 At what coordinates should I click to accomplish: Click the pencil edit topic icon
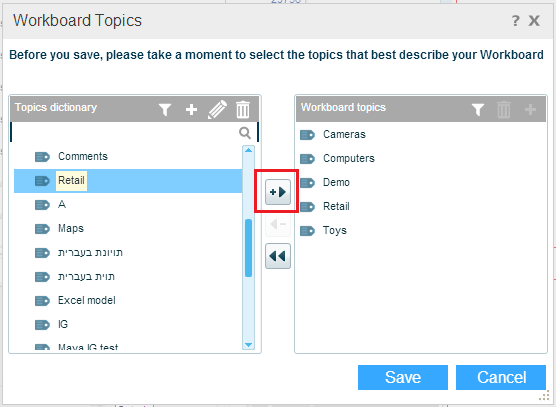click(217, 109)
